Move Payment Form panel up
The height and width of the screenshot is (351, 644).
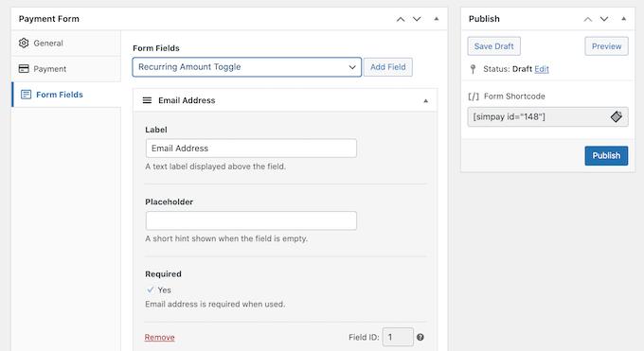tap(401, 19)
